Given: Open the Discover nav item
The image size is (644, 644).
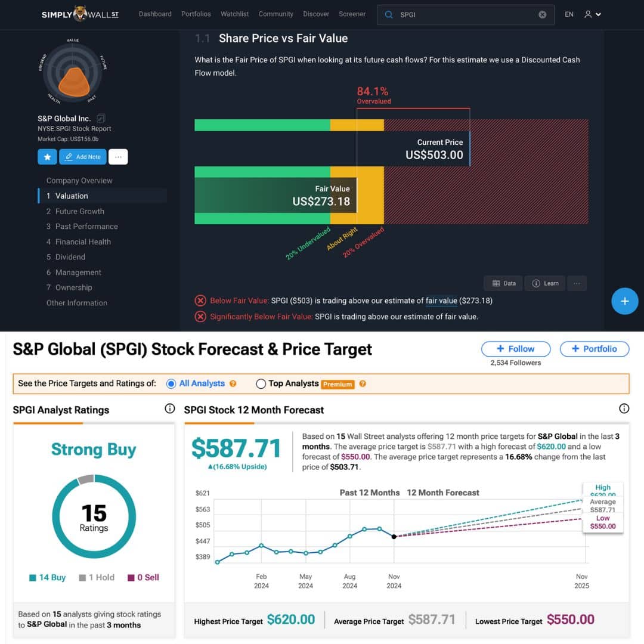Looking at the screenshot, I should pyautogui.click(x=316, y=14).
